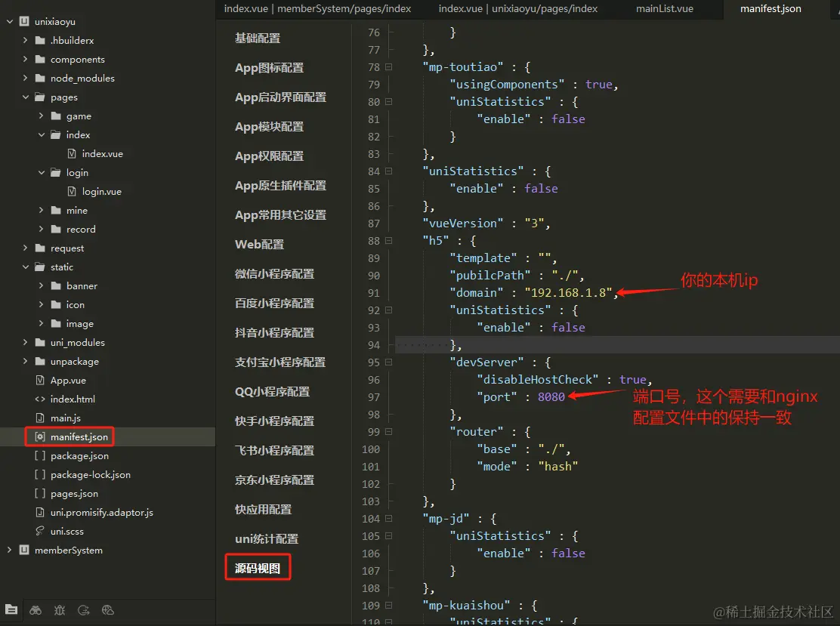Image resolution: width=840 pixels, height=626 pixels.
Task: Collapse the static folder
Action: (25, 267)
